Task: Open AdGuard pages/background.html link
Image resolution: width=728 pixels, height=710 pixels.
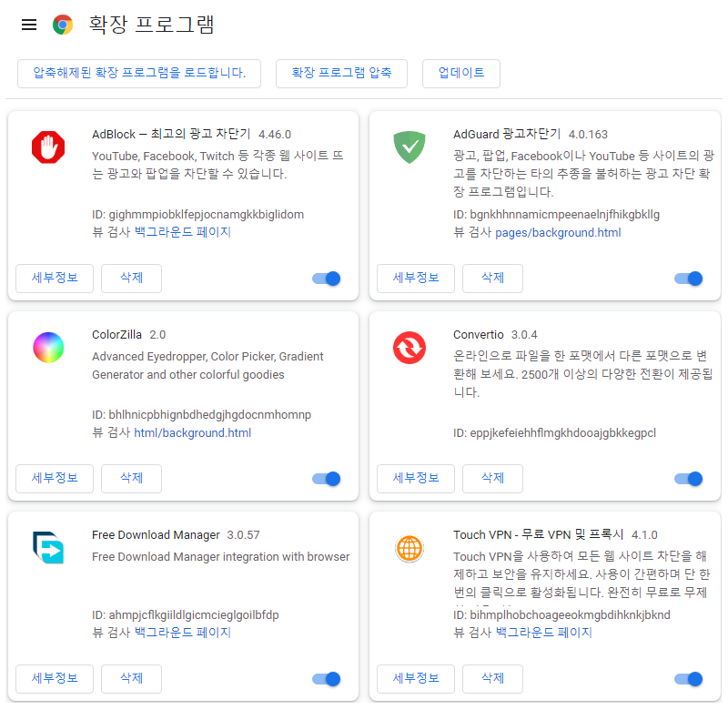Action: click(558, 233)
